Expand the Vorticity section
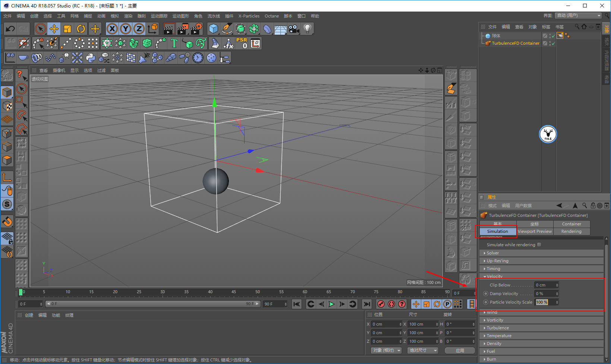This screenshot has height=364, width=611. point(541,320)
